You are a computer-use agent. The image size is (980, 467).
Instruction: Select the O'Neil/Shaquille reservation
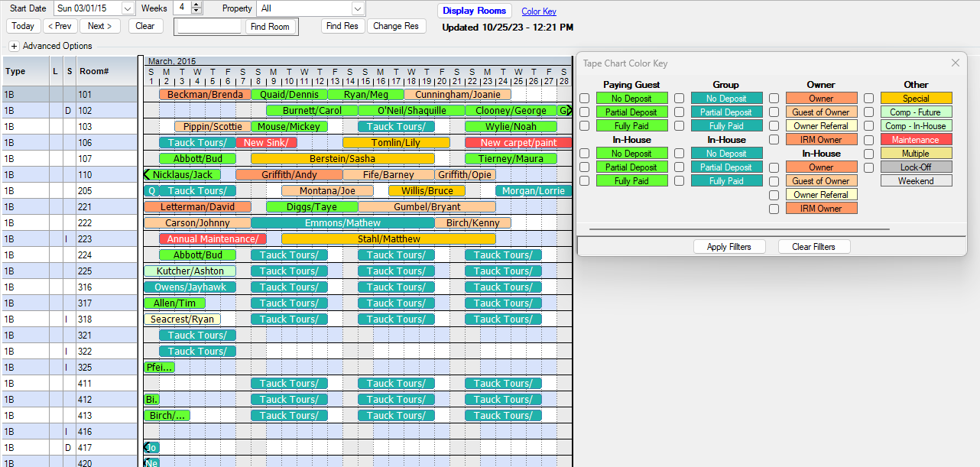click(411, 111)
